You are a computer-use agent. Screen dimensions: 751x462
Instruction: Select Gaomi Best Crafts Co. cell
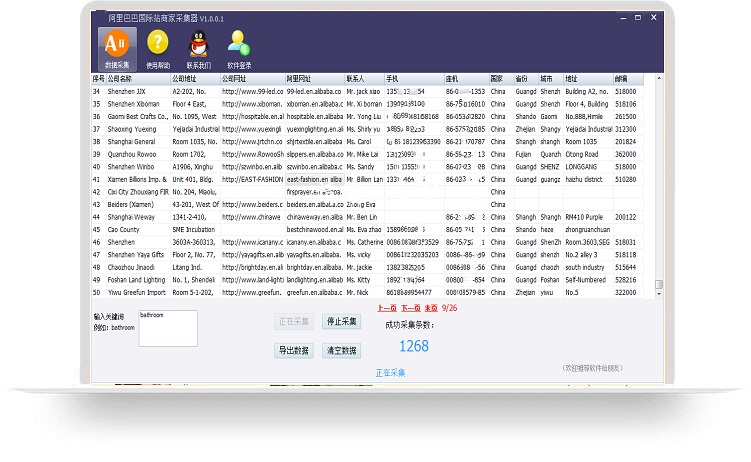click(138, 116)
